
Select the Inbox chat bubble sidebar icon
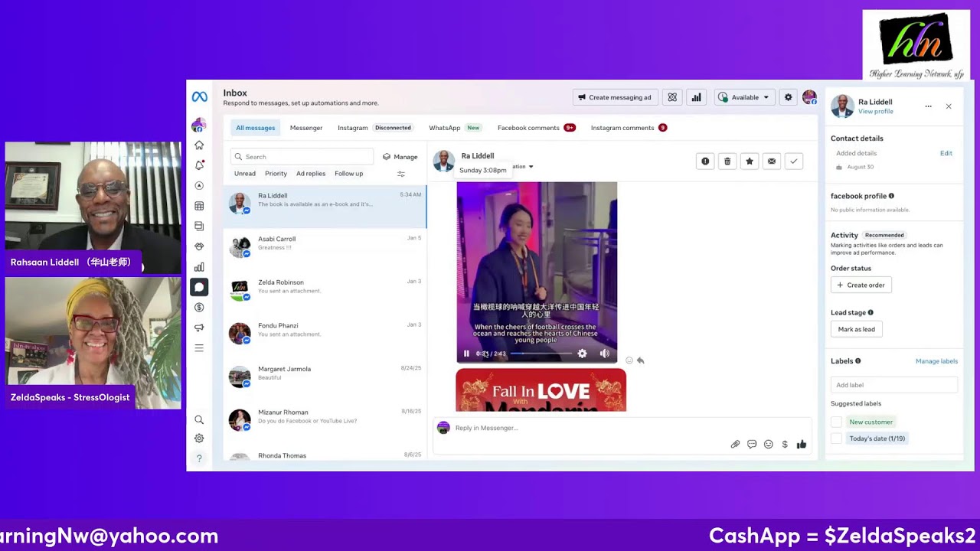coord(199,287)
